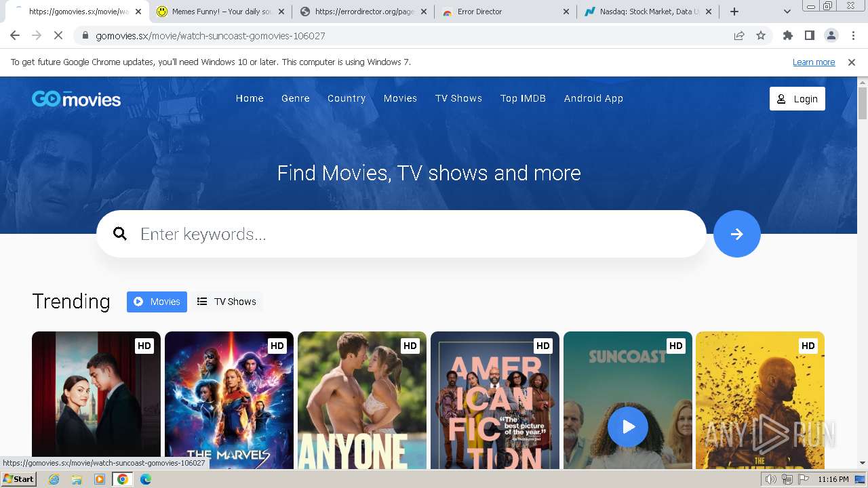View site information lock icon
Image resolution: width=868 pixels, height=488 pixels.
85,35
